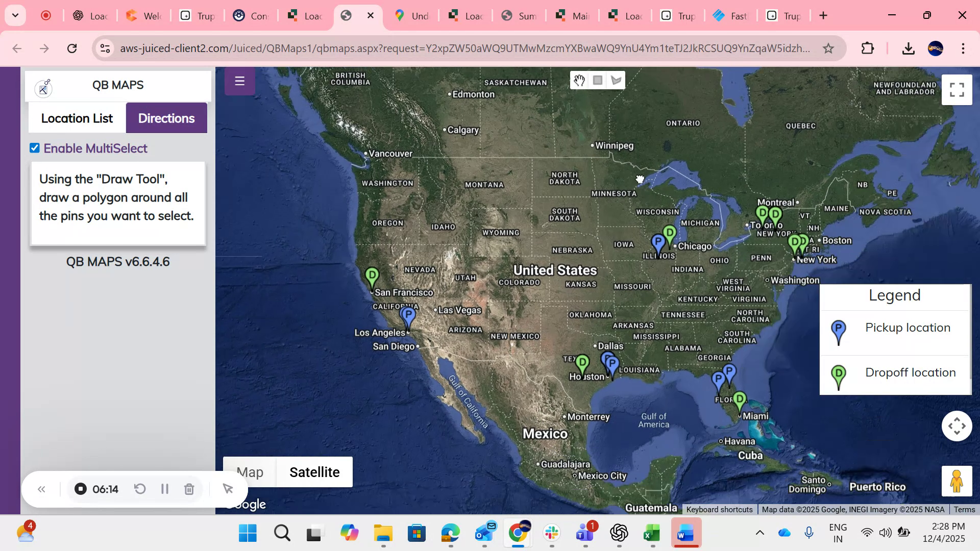Select the Directions tab

coord(166,118)
